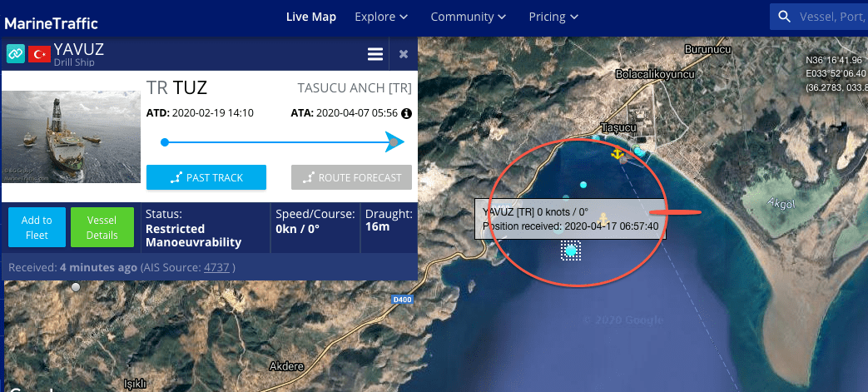Select the highlighted YAVUZ vessel marker
The width and height of the screenshot is (868, 392).
pos(571,251)
